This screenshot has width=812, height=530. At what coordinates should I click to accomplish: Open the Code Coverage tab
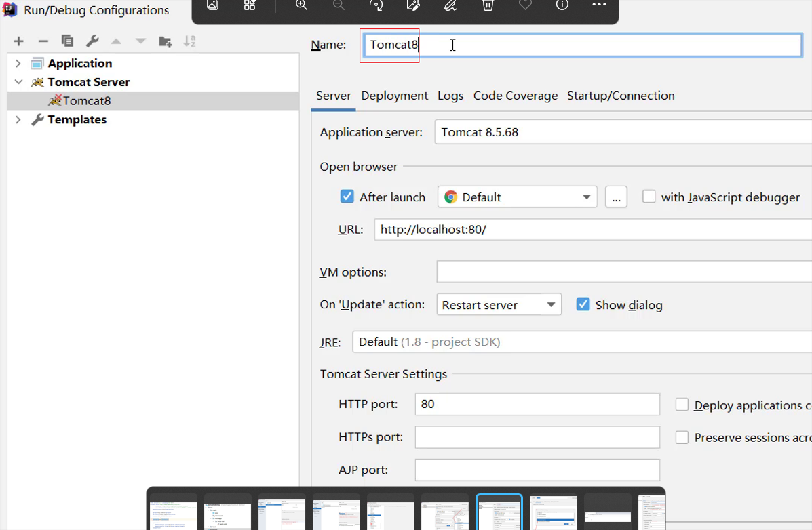(516, 96)
